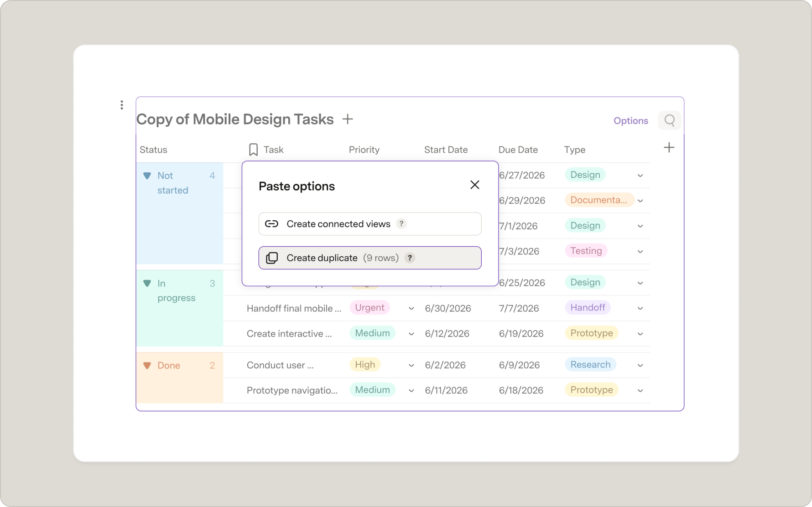Viewport: 812px width, 507px height.
Task: Show help for Create duplicate option
Action: point(410,258)
